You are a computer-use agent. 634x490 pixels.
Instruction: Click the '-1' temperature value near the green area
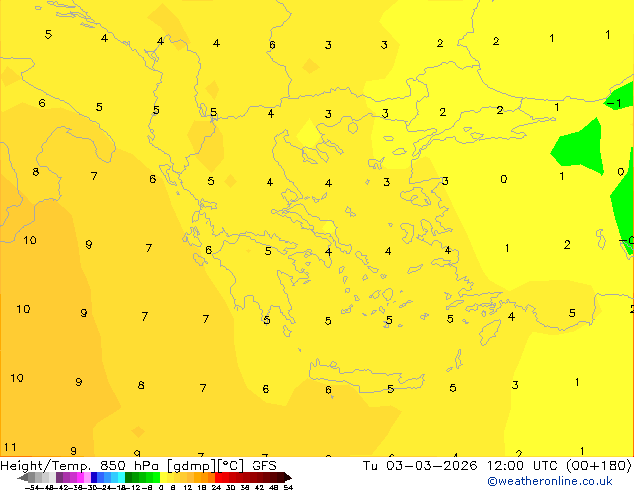[614, 103]
